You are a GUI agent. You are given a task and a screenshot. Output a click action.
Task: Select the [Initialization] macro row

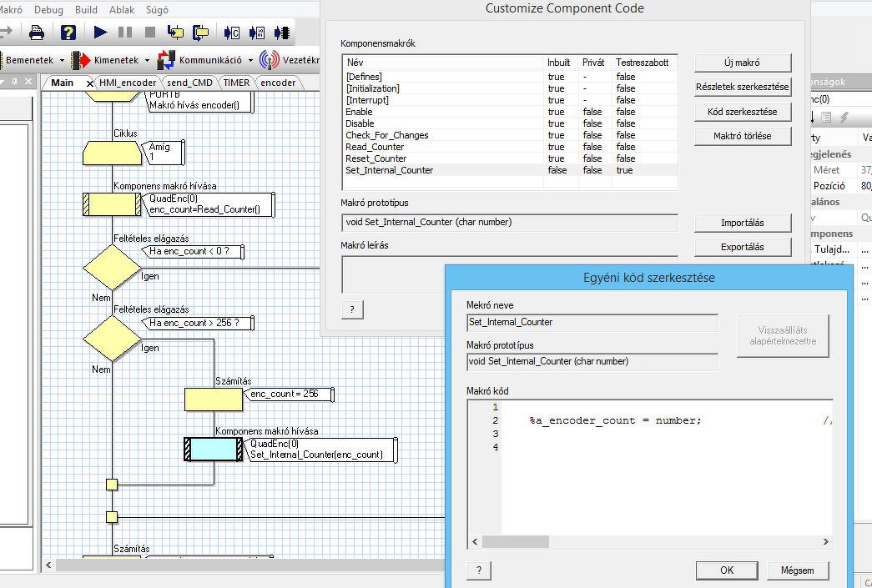click(x=509, y=88)
